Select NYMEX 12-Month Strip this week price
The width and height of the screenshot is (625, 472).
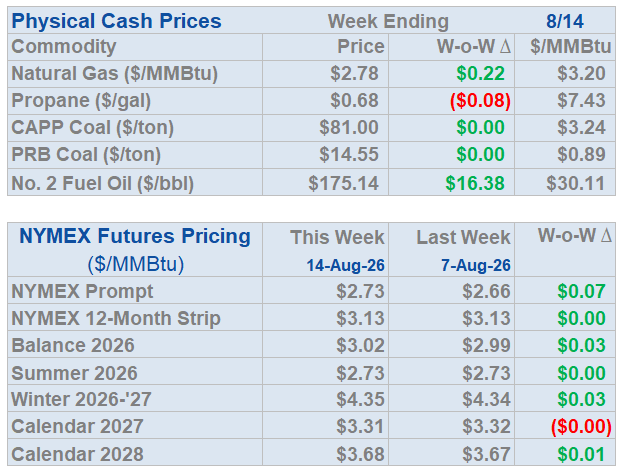pos(360,319)
